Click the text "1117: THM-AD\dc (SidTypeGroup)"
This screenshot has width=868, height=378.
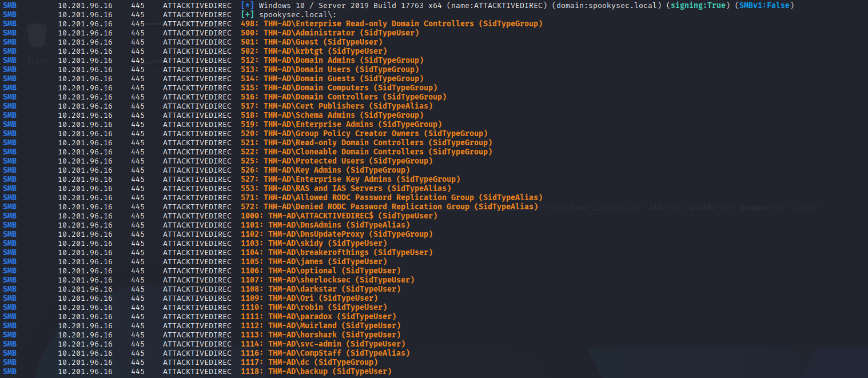309,362
